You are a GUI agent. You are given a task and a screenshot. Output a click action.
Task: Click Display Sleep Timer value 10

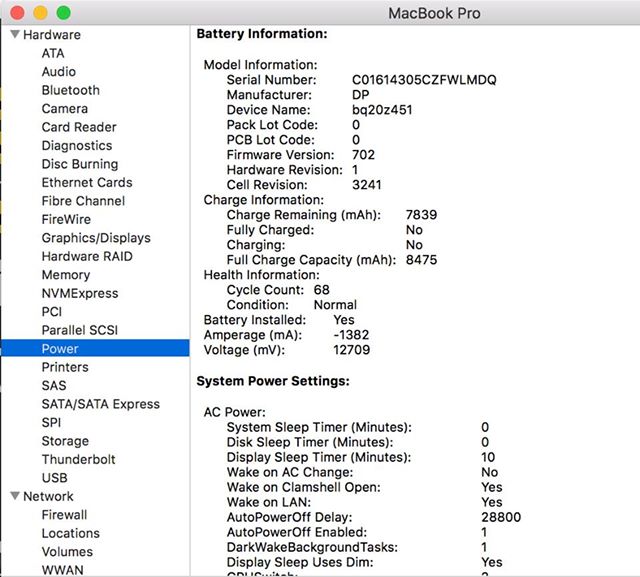point(488,457)
